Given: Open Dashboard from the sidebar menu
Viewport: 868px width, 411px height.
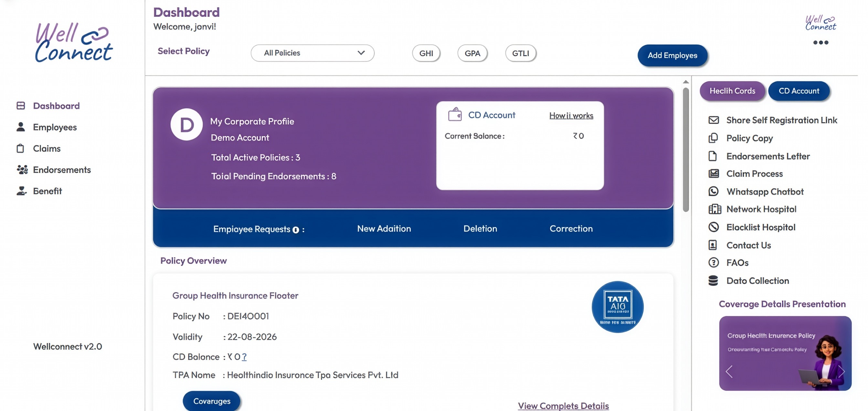Looking at the screenshot, I should [56, 106].
